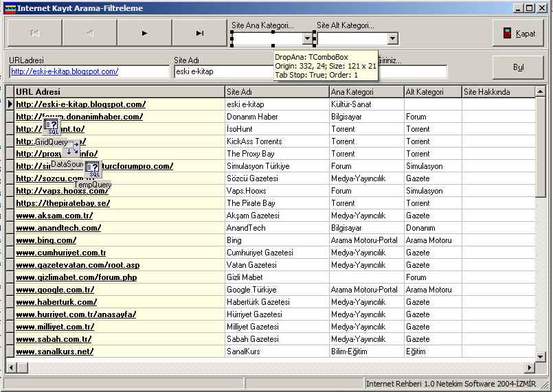Open the www.cumhuriyet.com.tr link

coord(61,253)
